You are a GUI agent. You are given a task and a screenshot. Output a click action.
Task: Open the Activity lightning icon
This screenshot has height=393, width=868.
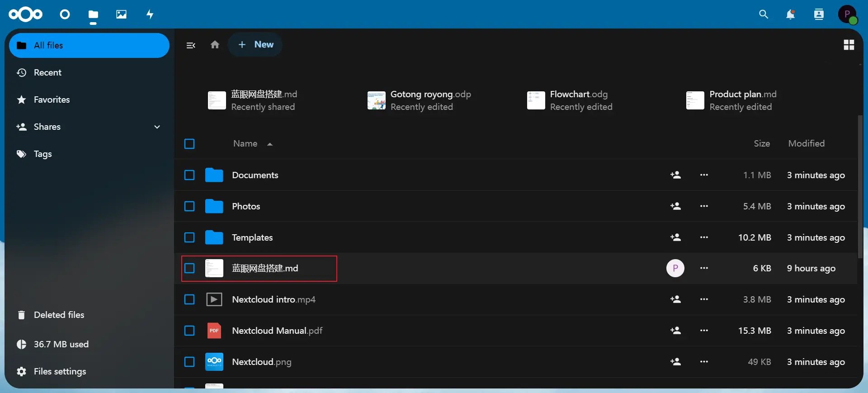(x=150, y=14)
